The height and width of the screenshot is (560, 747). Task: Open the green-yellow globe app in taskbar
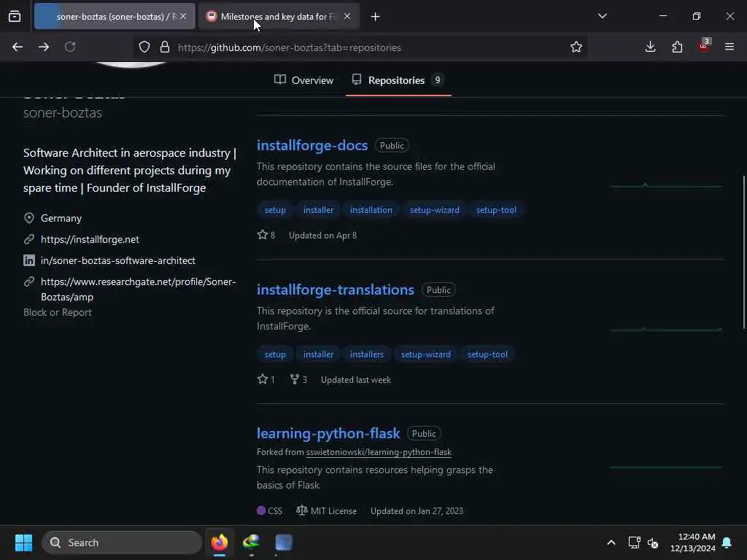252,542
